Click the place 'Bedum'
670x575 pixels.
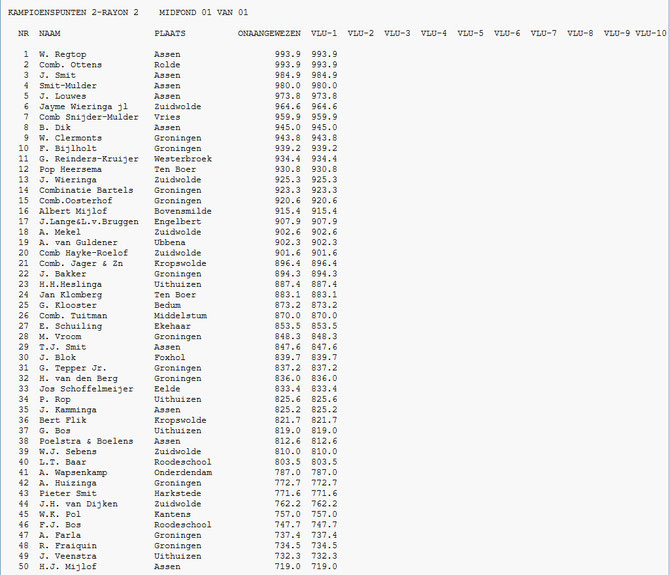tap(167, 305)
